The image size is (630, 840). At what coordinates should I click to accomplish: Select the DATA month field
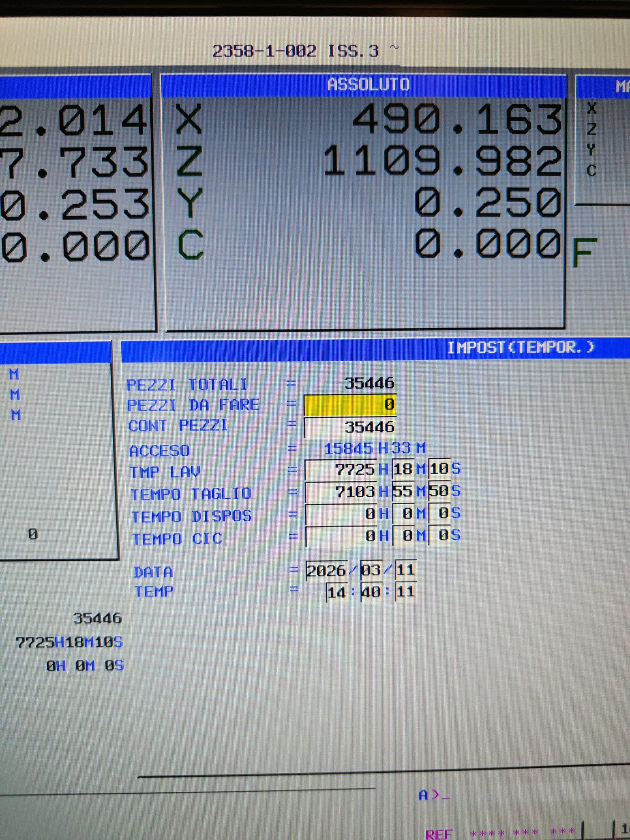tap(371, 571)
